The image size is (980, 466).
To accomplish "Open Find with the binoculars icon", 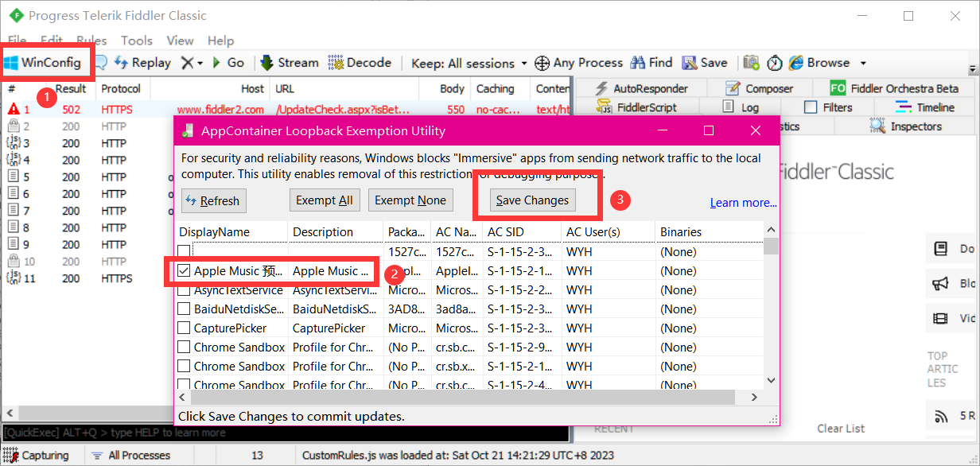I will pyautogui.click(x=651, y=63).
